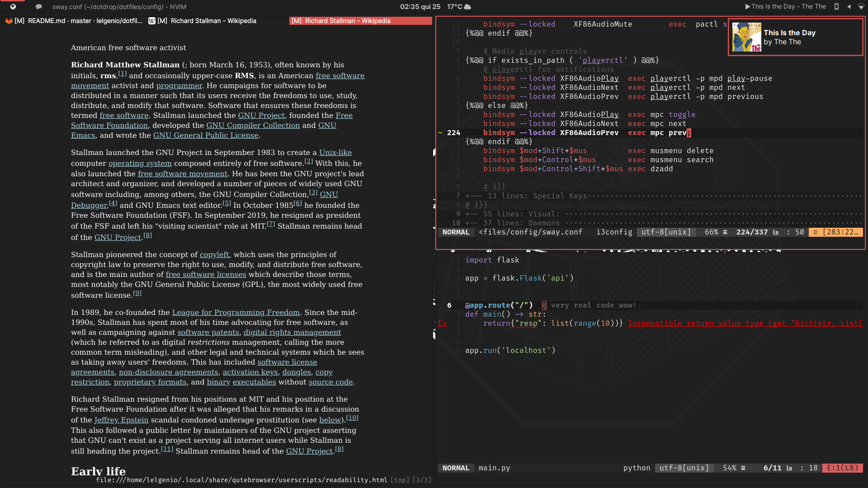The width and height of the screenshot is (868, 488).
Task: Open the 'programmer' link
Action: tap(179, 85)
